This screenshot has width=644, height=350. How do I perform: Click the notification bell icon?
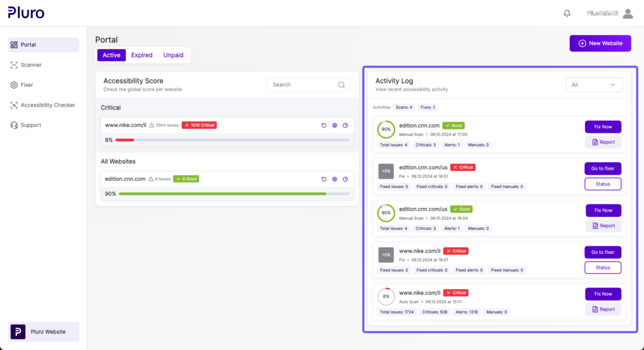(x=567, y=13)
